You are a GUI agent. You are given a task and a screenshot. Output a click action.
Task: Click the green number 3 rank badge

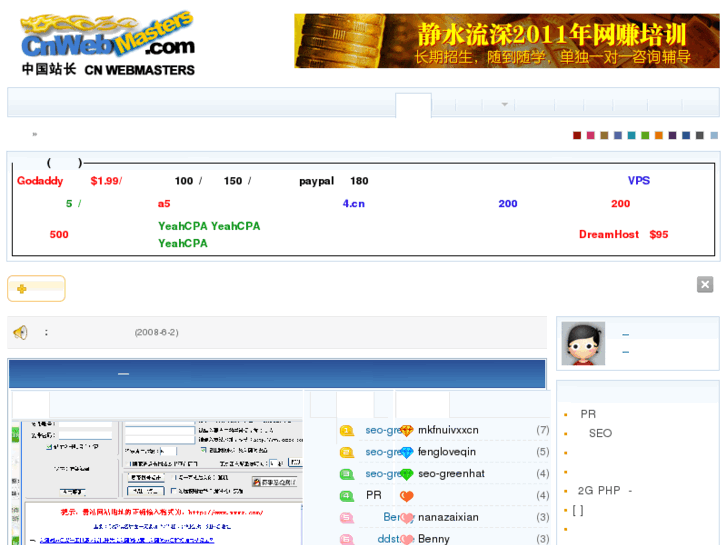tap(346, 474)
